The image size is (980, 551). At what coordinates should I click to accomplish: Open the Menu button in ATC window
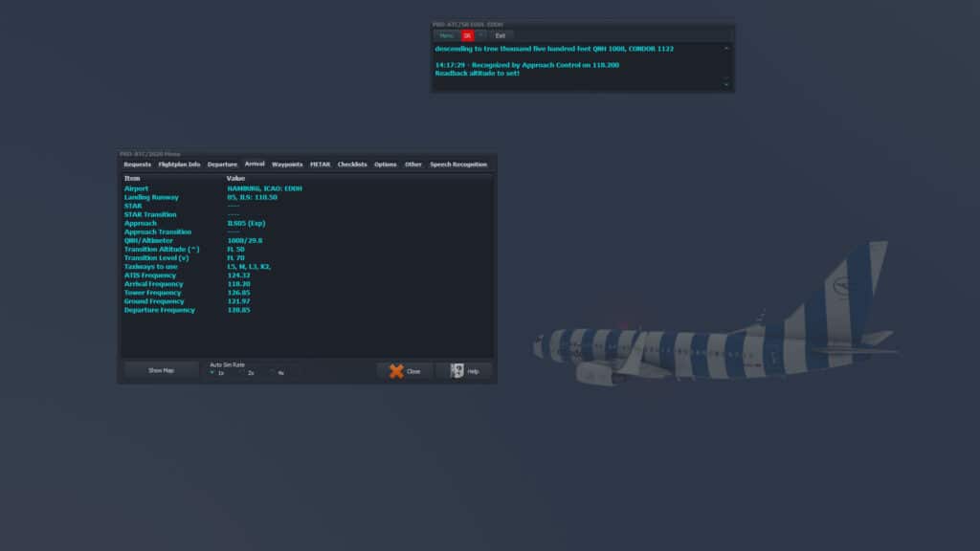447,35
